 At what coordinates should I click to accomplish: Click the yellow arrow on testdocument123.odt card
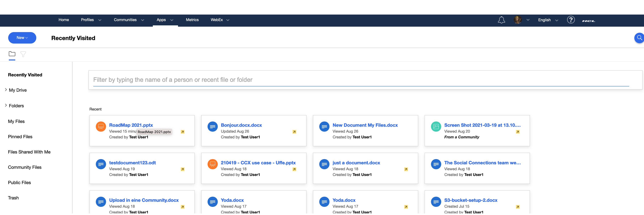183,170
